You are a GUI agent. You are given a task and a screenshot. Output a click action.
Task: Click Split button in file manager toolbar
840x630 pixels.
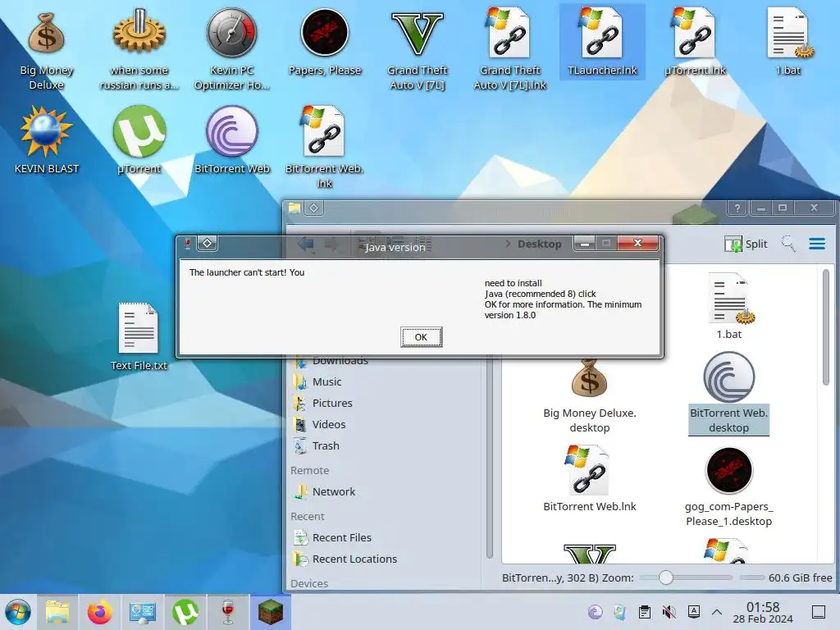[746, 244]
